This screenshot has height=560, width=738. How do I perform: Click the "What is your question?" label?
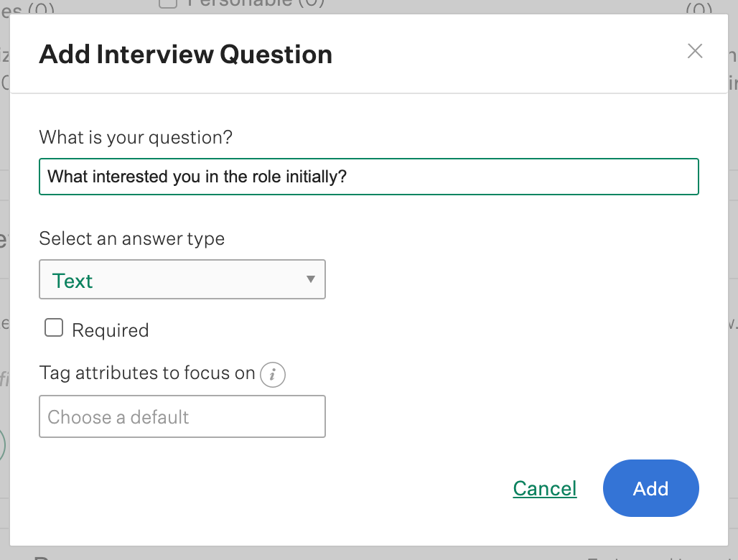pyautogui.click(x=136, y=137)
